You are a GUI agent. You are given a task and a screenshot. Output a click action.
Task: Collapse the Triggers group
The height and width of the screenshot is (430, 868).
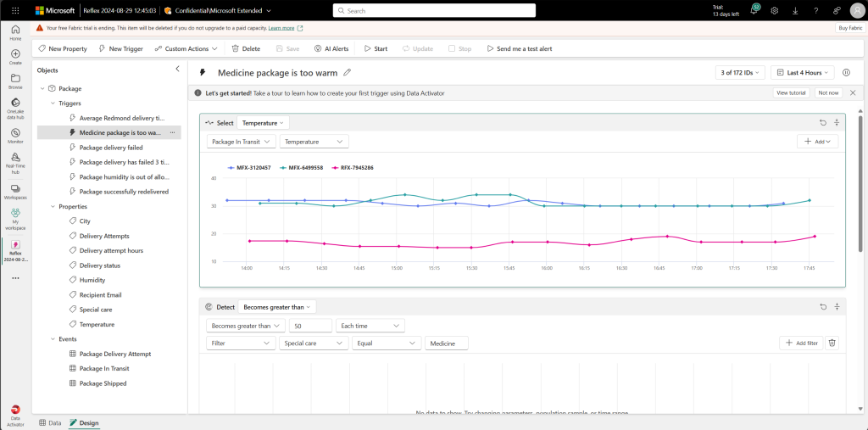pos(52,103)
